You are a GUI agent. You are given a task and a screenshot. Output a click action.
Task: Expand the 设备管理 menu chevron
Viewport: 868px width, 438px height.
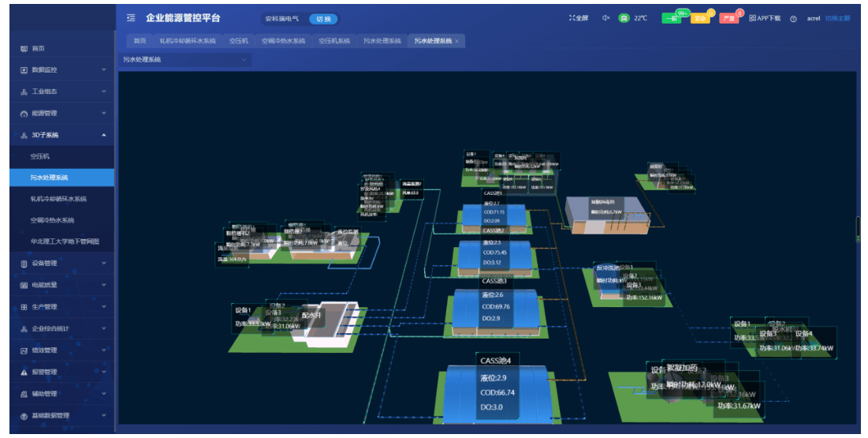point(104,264)
